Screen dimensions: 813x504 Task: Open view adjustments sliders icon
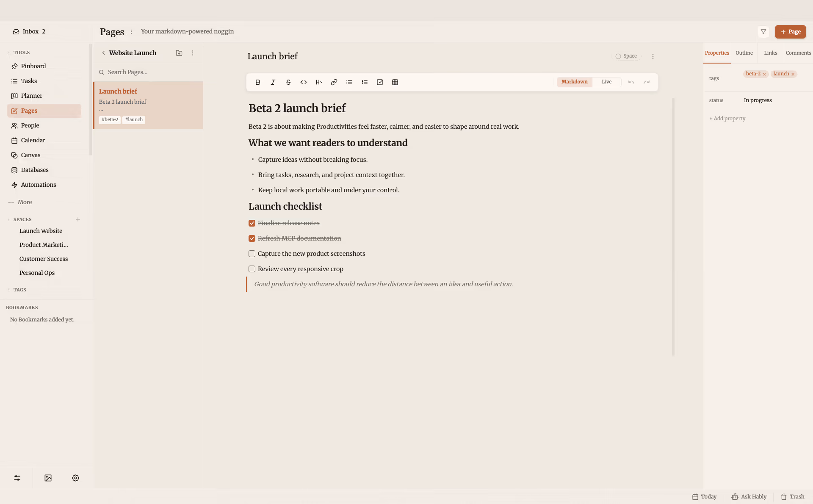[17, 478]
